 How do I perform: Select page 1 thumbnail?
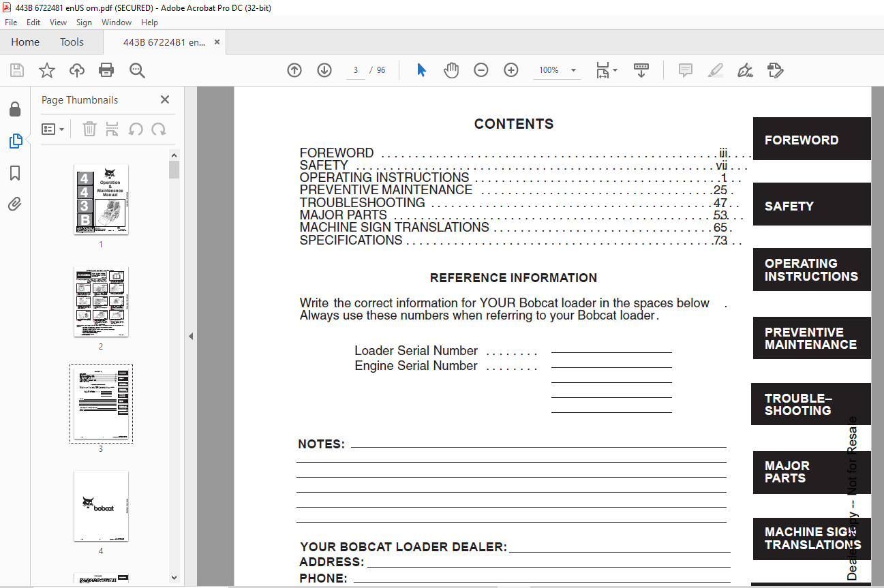101,199
